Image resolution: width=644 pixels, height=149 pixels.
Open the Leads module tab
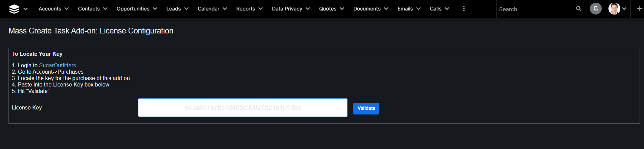pos(174,9)
